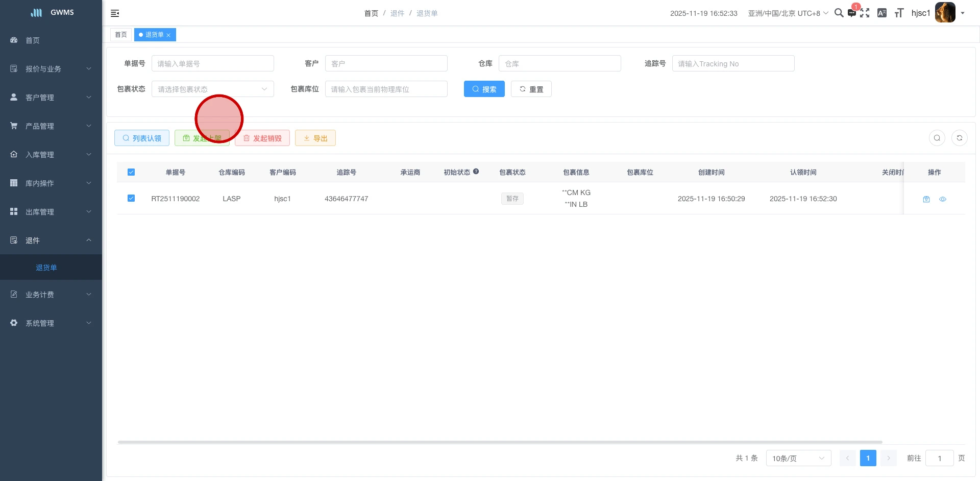The width and height of the screenshot is (980, 481).
Task: Uncheck the row checkbox for RT2511190002
Action: tap(131, 198)
